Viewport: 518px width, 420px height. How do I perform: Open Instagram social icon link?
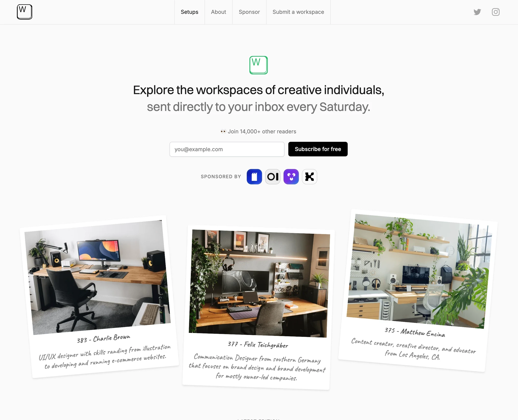(495, 12)
